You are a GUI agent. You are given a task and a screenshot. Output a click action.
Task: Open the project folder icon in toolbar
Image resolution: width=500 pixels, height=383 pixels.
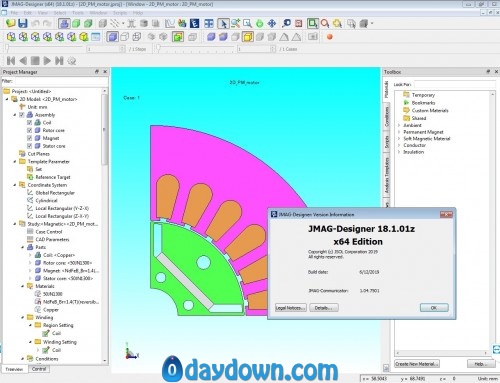click(10, 23)
